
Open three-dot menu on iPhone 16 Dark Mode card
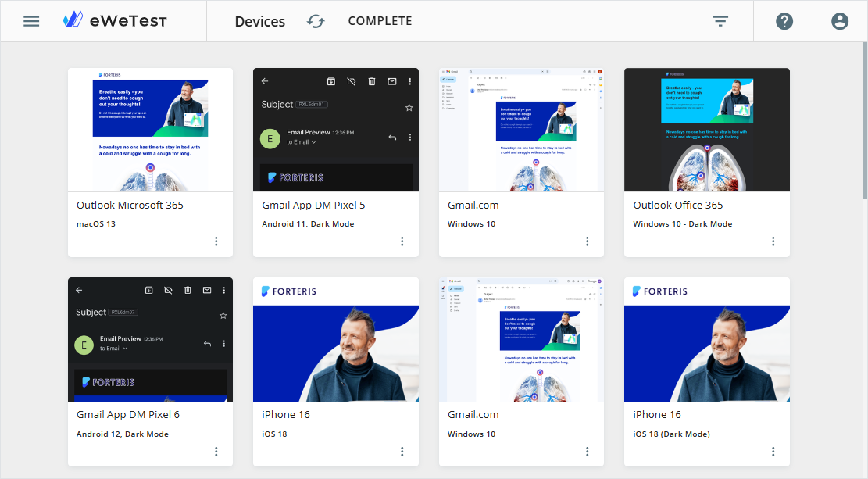(x=773, y=451)
